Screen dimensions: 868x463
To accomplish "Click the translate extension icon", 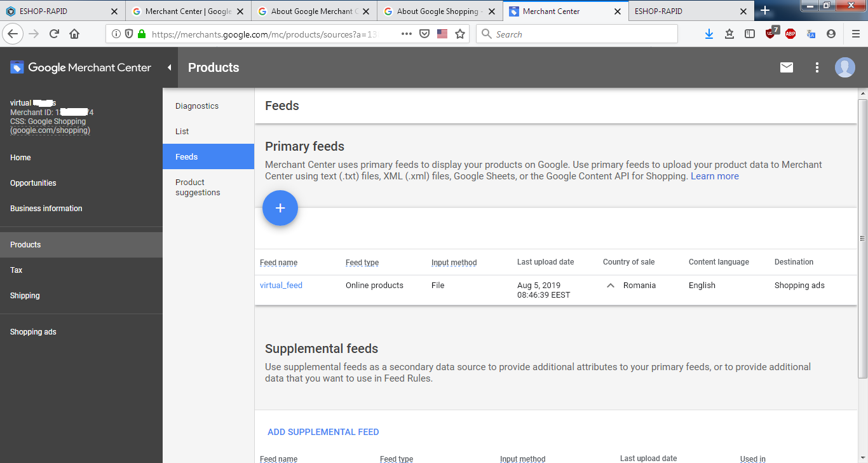I will 811,34.
